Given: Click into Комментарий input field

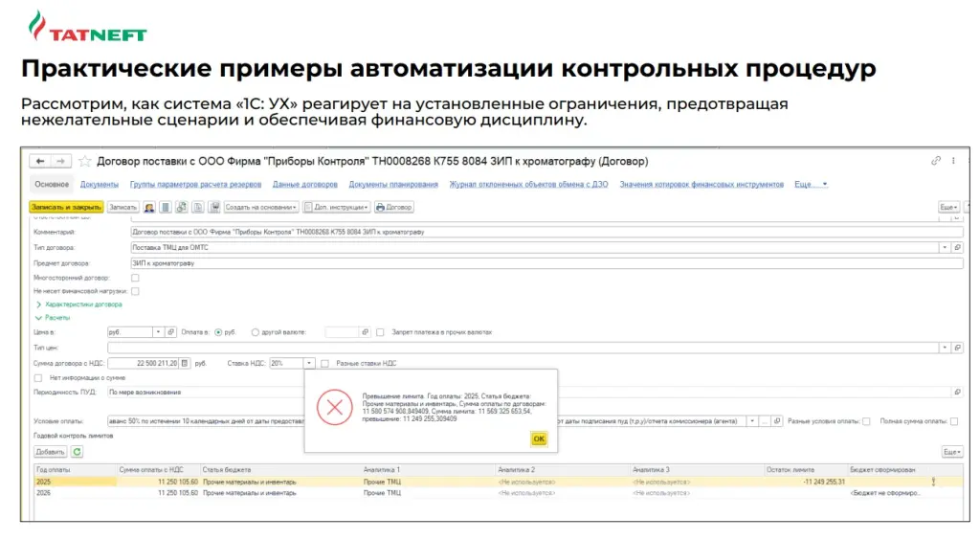Looking at the screenshot, I should click(x=546, y=232).
